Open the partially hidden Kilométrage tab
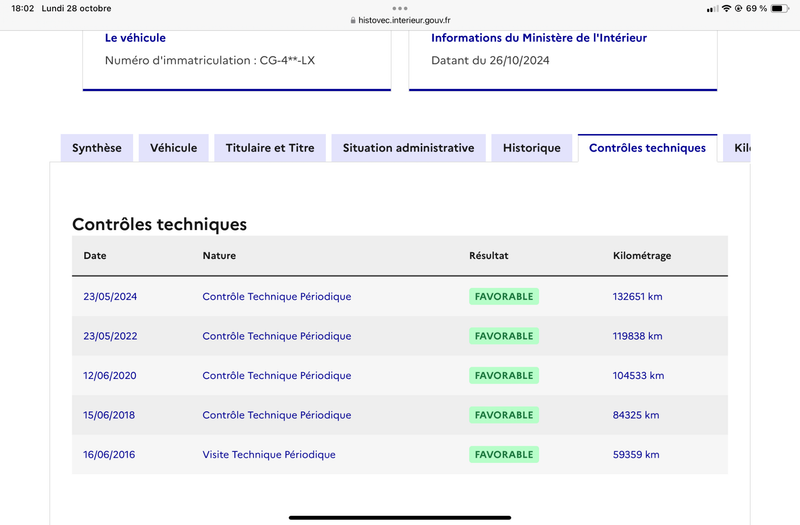800x525 pixels. point(737,148)
